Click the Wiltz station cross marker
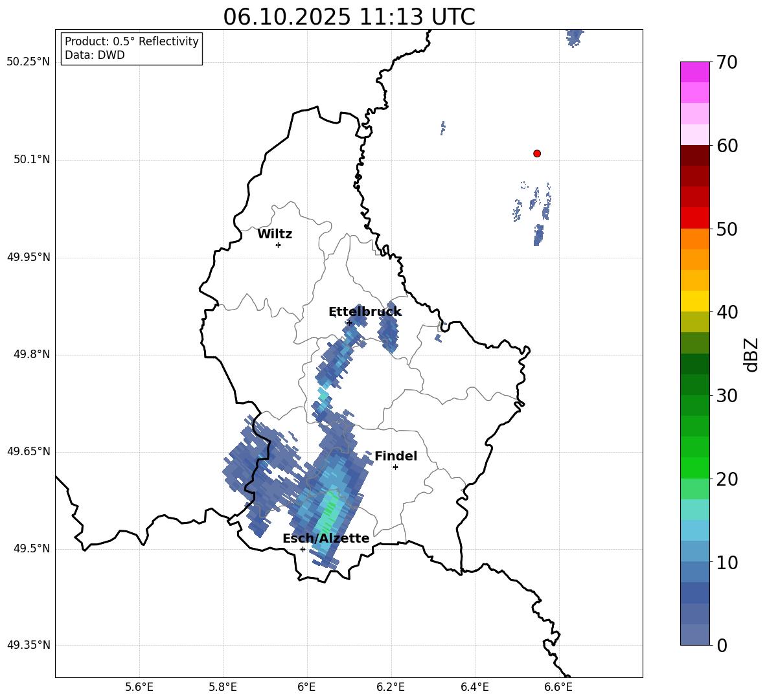 click(279, 245)
